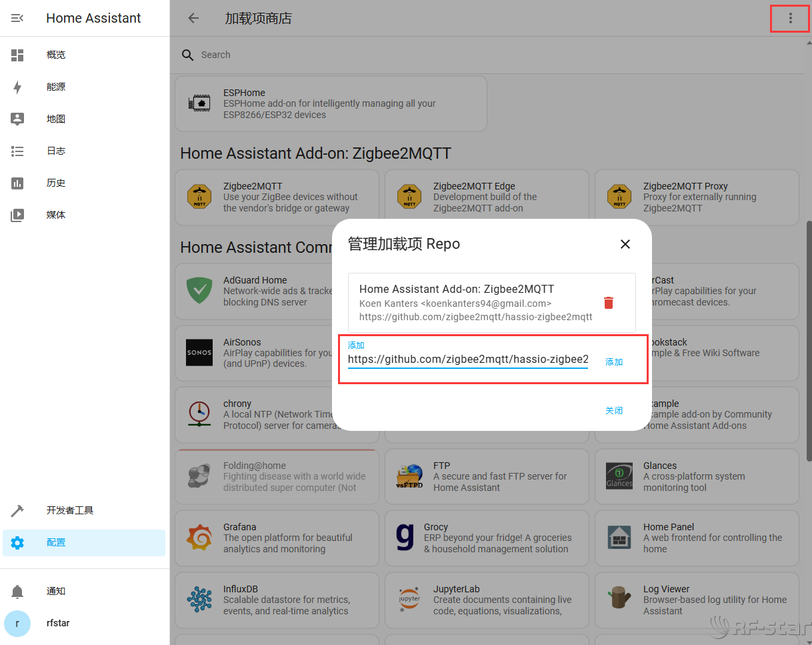Screen dimensions: 812x645
Task: Delete the Zigbee2MQTT repository with trash icon
Action: pos(608,303)
